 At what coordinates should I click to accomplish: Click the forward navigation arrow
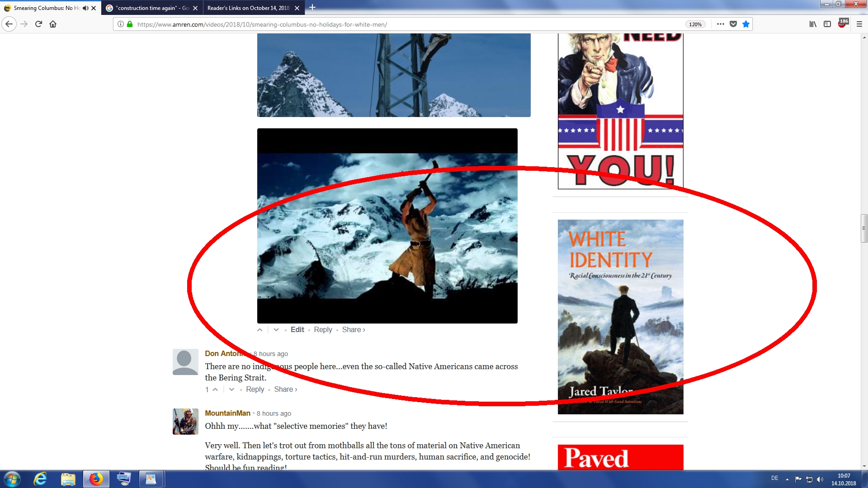24,24
